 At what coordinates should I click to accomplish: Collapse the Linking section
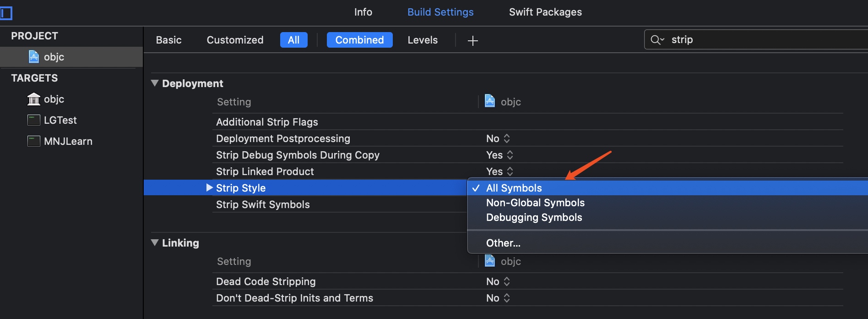[155, 242]
